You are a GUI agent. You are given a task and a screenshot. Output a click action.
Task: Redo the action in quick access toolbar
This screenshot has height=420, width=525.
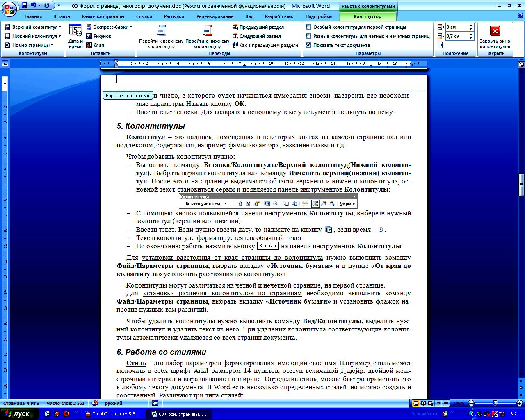[x=47, y=6]
